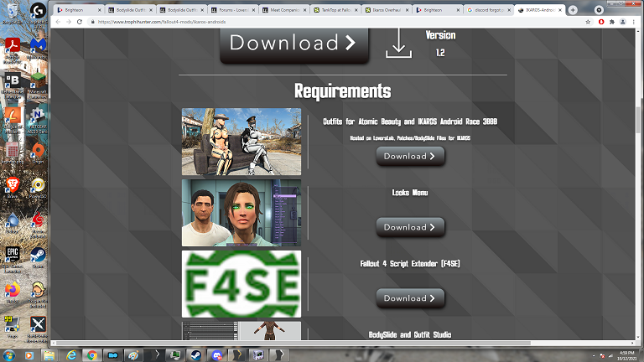Open Origin desktop shortcut
The width and height of the screenshot is (644, 362).
tap(38, 153)
